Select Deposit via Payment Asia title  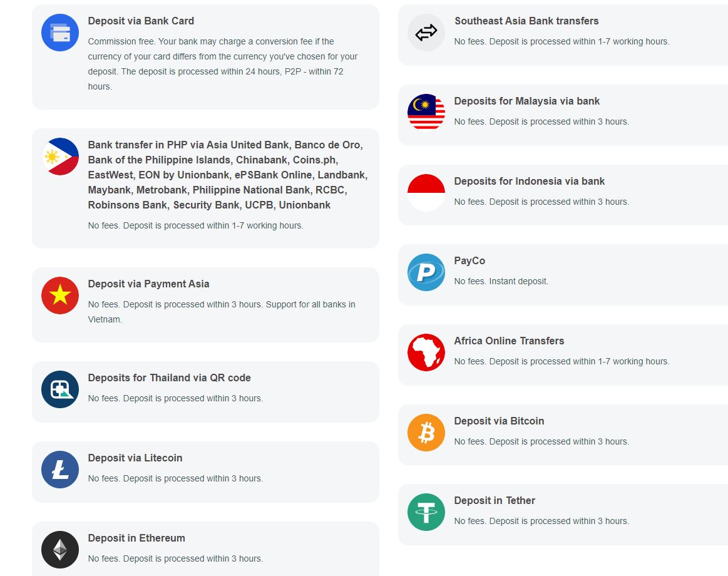148,284
